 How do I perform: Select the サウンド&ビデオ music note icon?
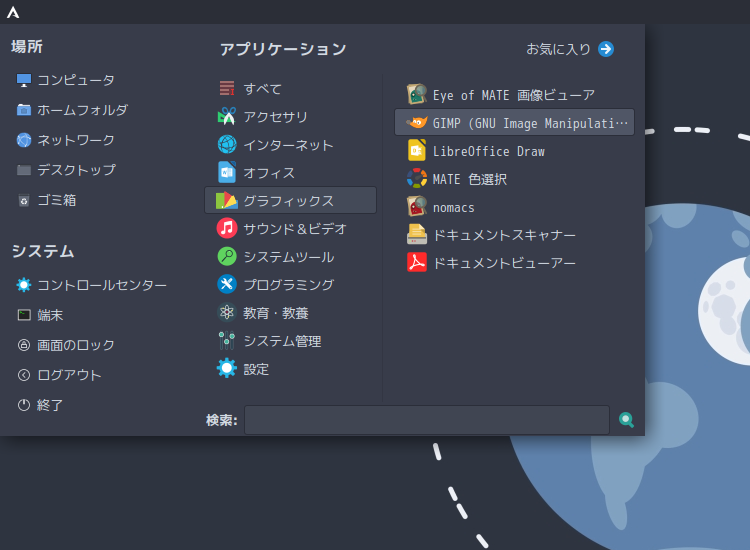click(x=227, y=229)
